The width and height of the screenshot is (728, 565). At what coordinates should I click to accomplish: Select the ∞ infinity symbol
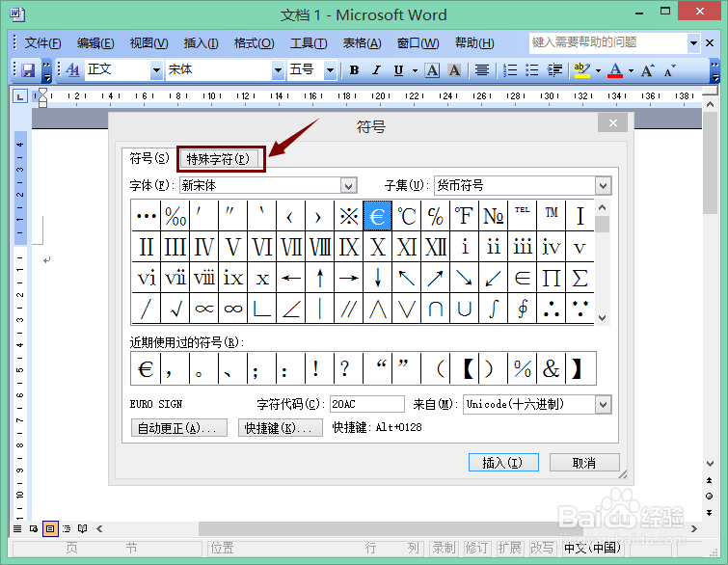(233, 309)
